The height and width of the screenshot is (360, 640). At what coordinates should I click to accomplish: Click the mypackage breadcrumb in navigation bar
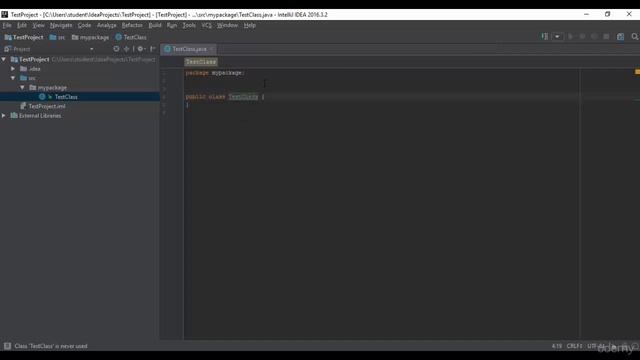pyautogui.click(x=91, y=37)
